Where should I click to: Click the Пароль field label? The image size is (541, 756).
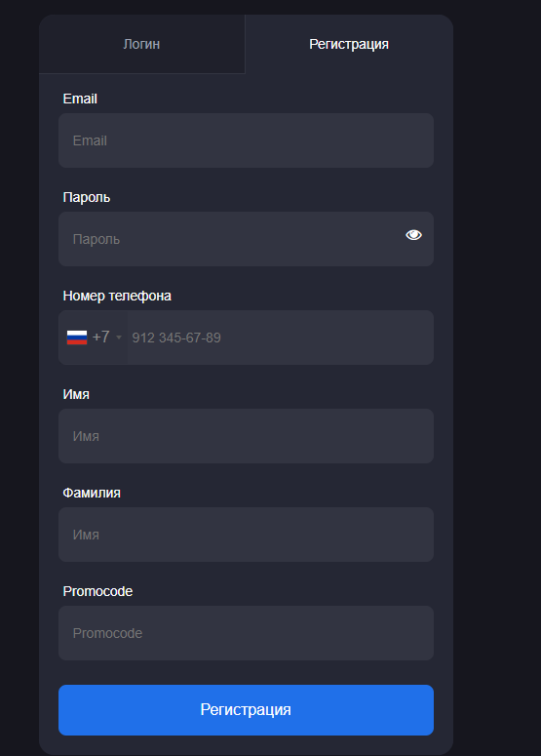(x=87, y=197)
